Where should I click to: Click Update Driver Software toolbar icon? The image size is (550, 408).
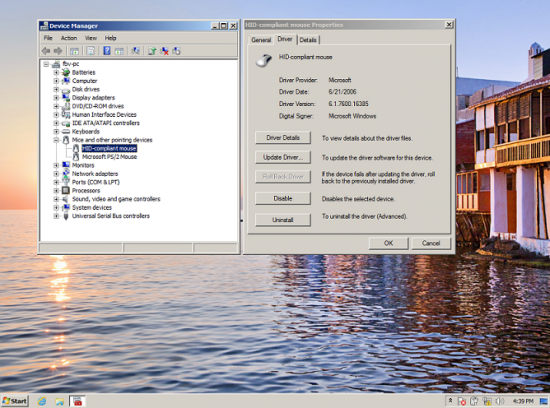coord(152,51)
